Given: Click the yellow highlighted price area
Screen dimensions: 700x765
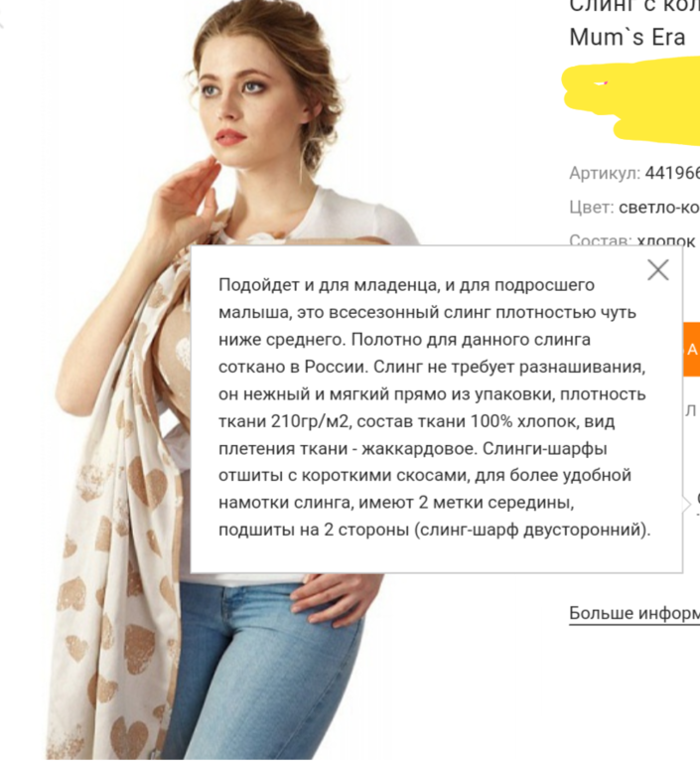Looking at the screenshot, I should click(x=631, y=101).
